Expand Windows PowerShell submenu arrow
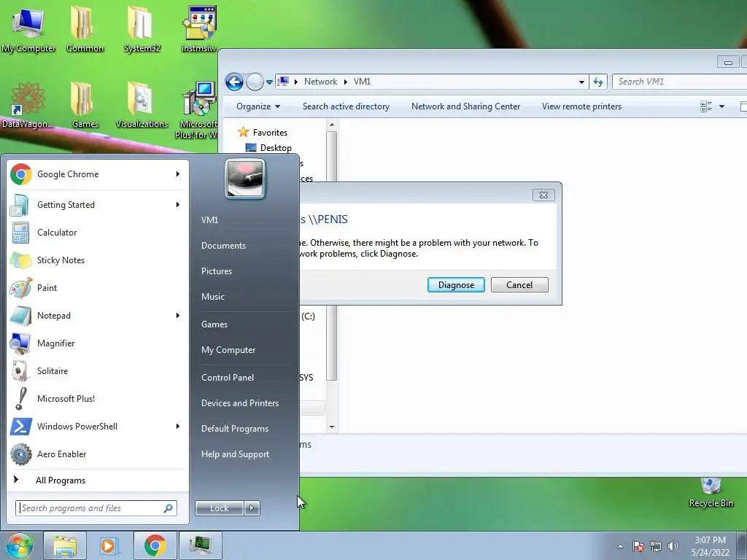747x560 pixels. click(x=178, y=426)
